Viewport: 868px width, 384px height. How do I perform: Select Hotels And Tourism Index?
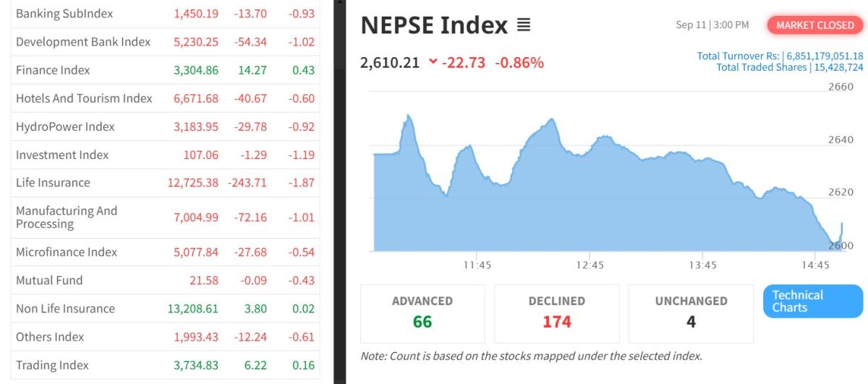tap(84, 98)
